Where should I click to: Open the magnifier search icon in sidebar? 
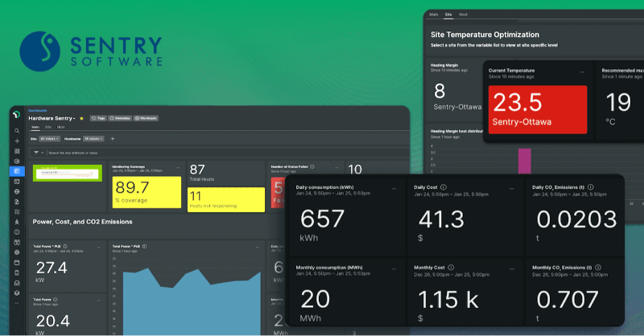(x=17, y=131)
